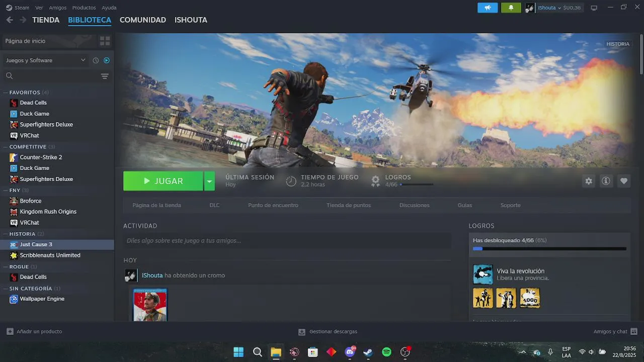
Task: Click the library search magnifier icon
Action: click(9, 76)
